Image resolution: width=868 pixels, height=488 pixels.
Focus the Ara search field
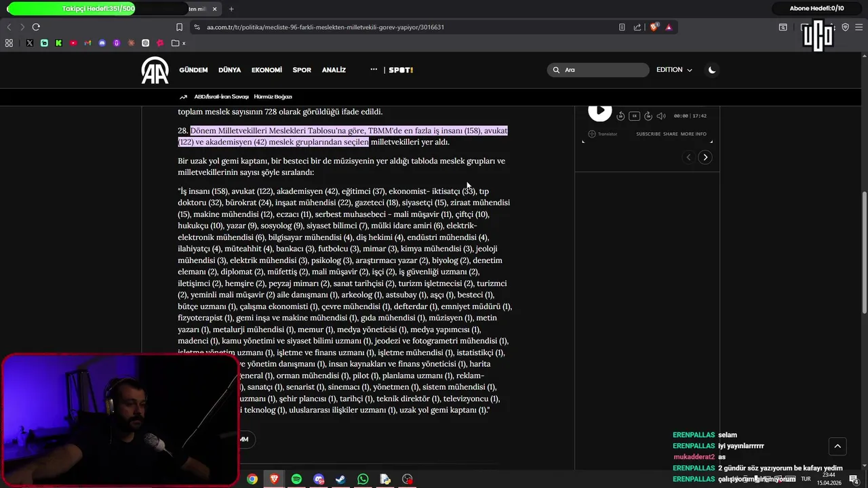click(598, 70)
